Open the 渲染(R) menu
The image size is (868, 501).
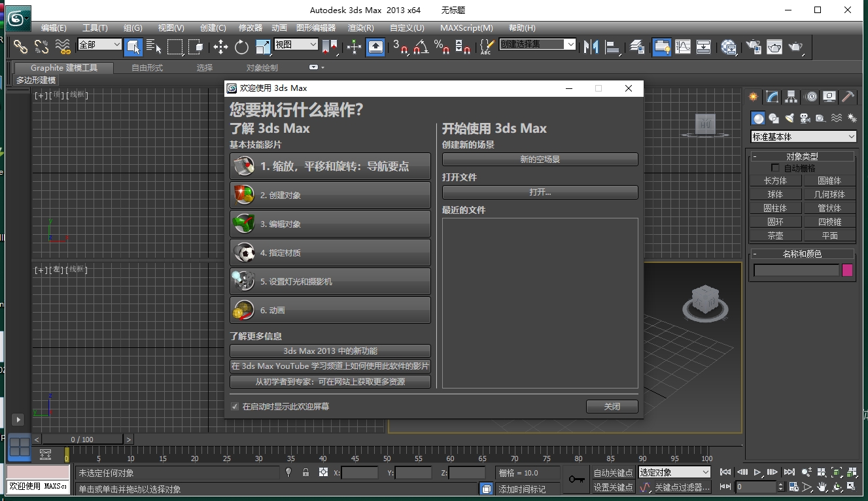point(360,28)
